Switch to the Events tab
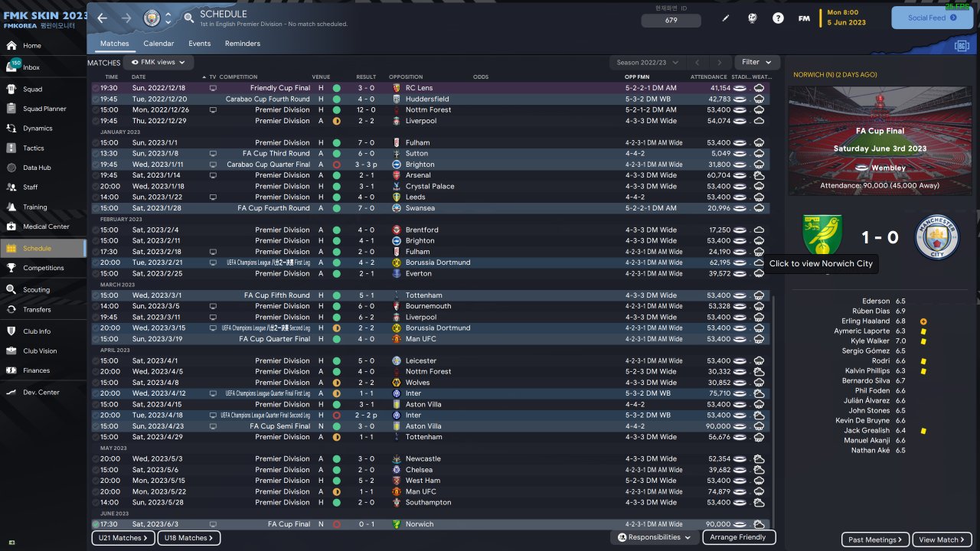The height and width of the screenshot is (551, 980). pyautogui.click(x=199, y=44)
